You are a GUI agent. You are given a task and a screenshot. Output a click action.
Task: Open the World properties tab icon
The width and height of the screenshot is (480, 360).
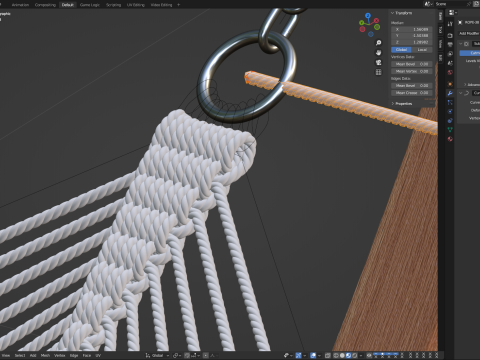[x=450, y=72]
